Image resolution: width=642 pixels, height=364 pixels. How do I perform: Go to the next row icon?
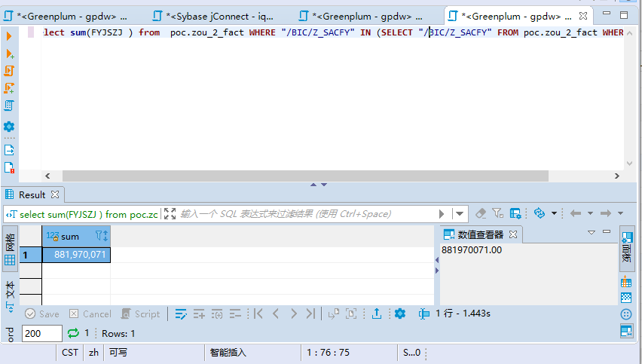[294, 314]
